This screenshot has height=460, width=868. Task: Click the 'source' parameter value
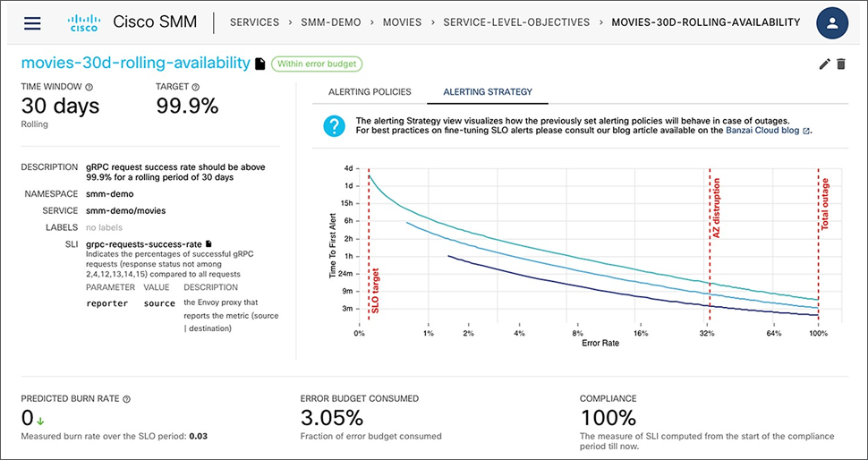pos(159,303)
